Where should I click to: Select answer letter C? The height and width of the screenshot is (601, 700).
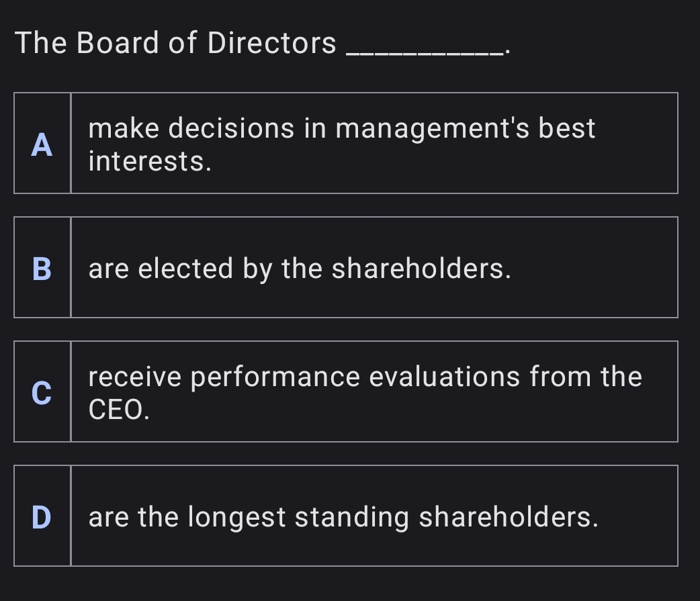(42, 393)
